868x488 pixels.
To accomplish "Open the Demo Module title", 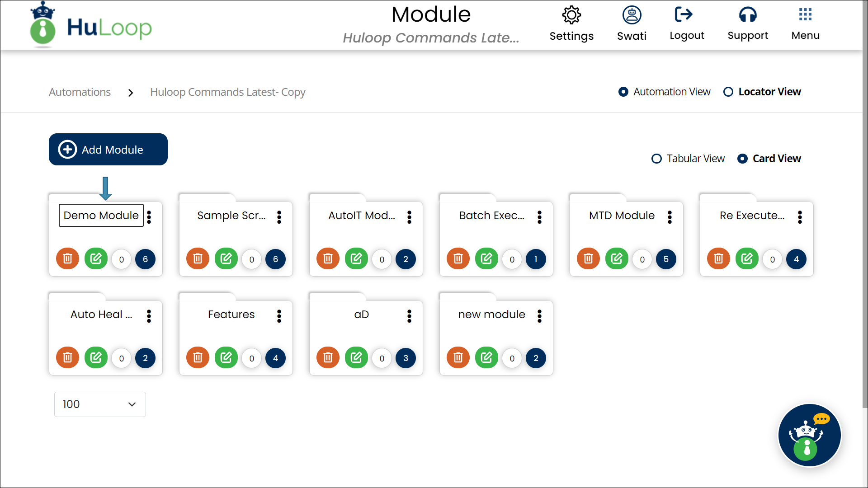I will click(101, 215).
